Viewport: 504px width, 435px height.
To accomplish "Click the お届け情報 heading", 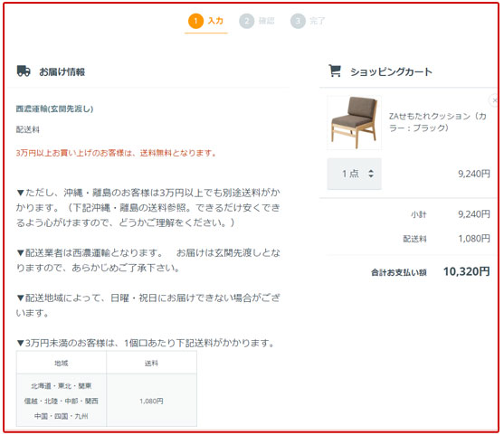I will tap(62, 71).
